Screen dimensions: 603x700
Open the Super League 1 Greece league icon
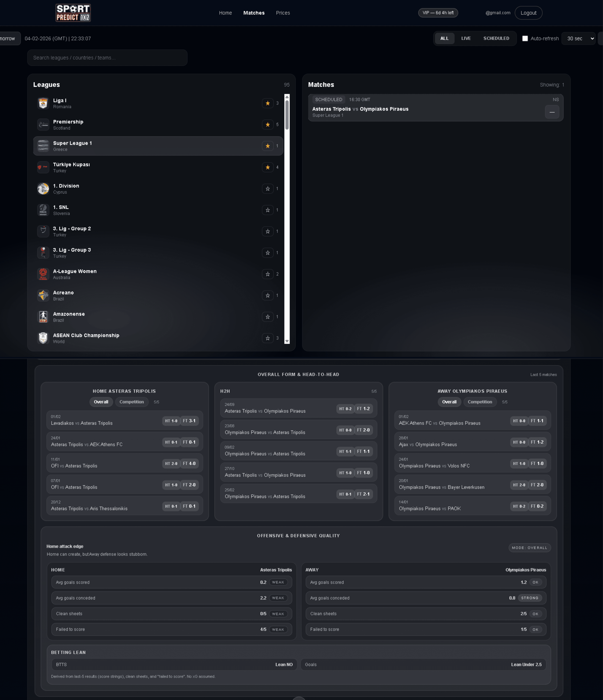(43, 146)
